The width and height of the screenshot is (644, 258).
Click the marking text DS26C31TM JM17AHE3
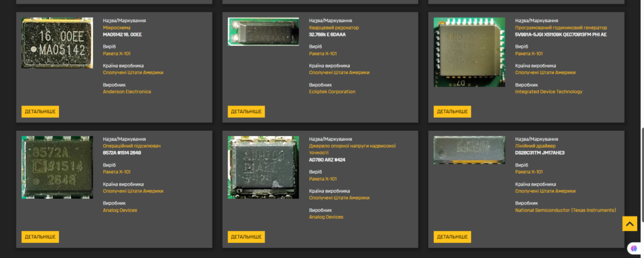pyautogui.click(x=540, y=153)
